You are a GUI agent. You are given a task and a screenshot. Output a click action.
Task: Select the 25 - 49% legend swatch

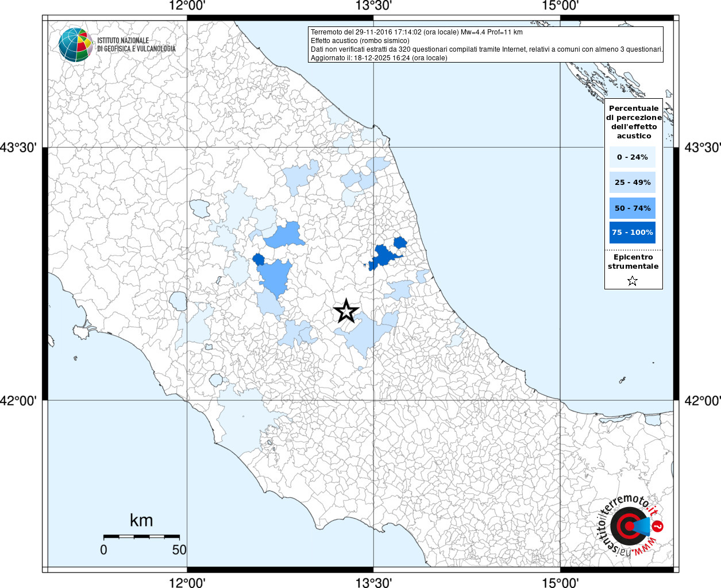(x=633, y=182)
